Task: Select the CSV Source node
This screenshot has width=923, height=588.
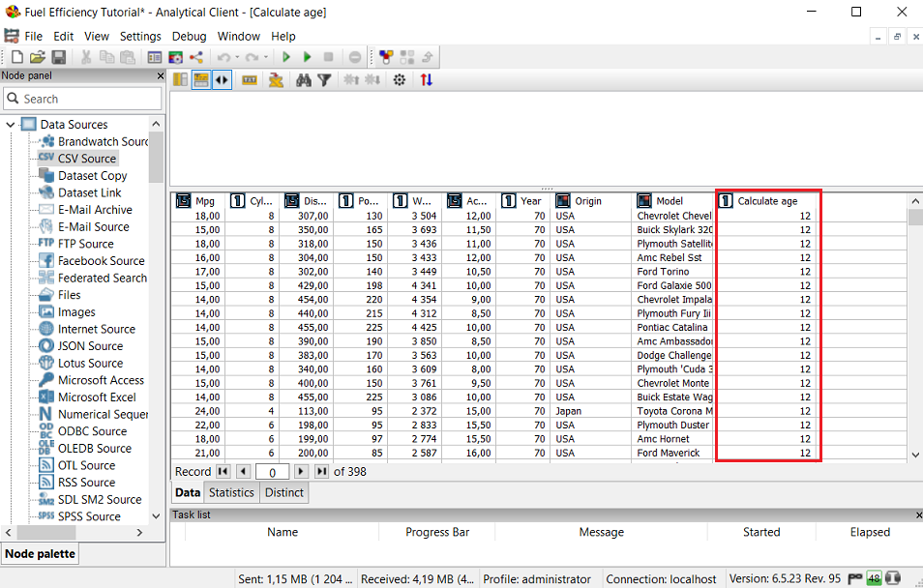Action: point(86,159)
